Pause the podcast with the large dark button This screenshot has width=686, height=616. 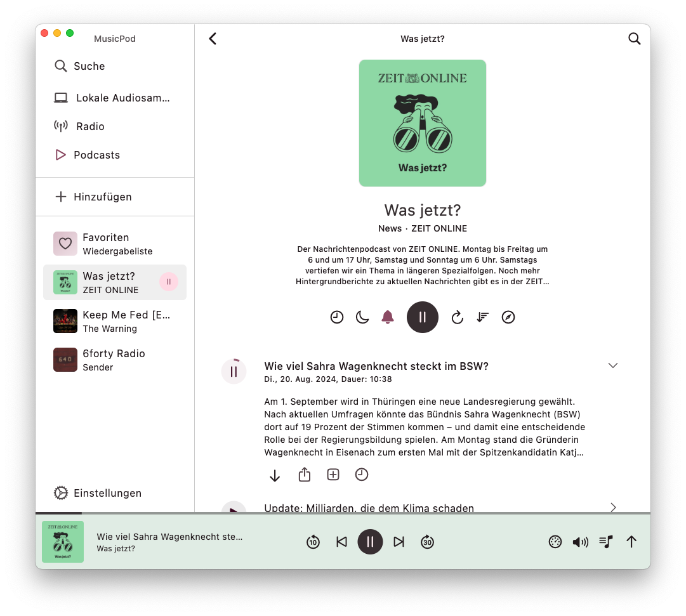(423, 317)
